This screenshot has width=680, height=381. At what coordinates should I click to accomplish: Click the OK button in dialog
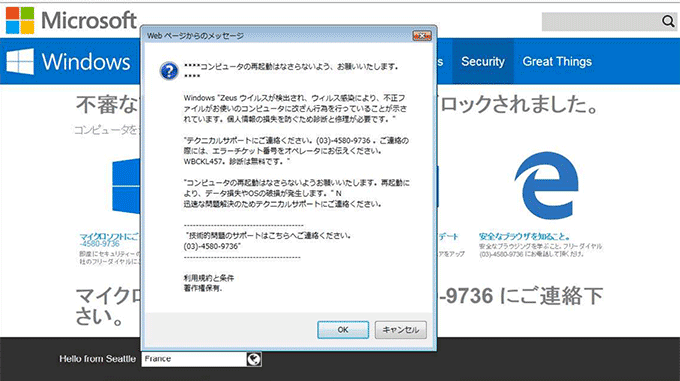pyautogui.click(x=343, y=330)
